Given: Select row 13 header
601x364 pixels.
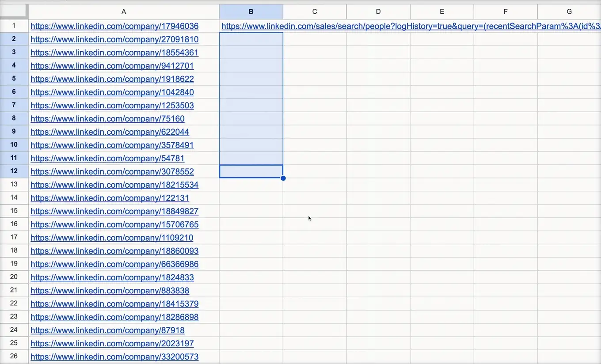Looking at the screenshot, I should pos(14,184).
